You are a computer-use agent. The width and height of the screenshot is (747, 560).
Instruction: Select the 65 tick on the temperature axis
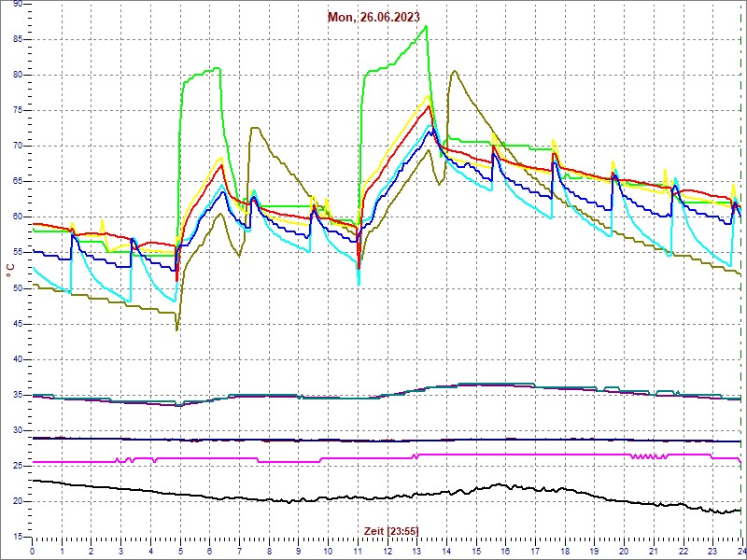click(x=18, y=182)
